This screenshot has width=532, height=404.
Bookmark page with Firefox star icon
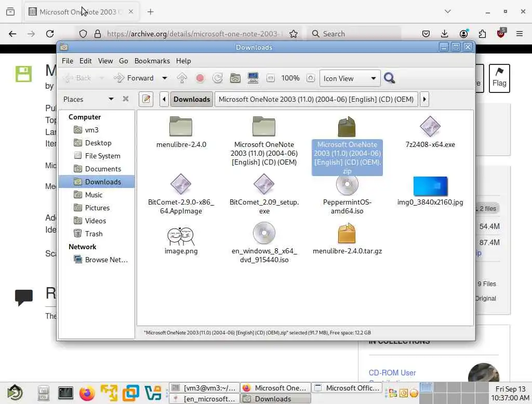click(x=294, y=34)
